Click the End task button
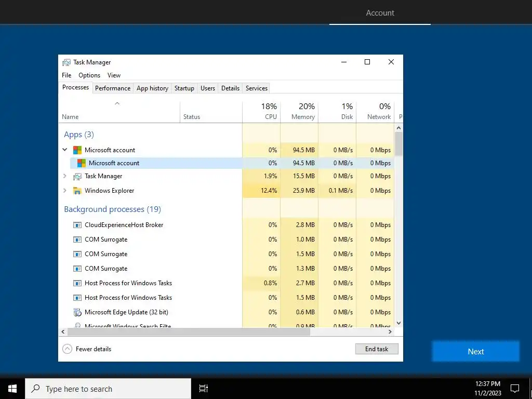Viewport: 532px width, 399px height. [x=377, y=349]
